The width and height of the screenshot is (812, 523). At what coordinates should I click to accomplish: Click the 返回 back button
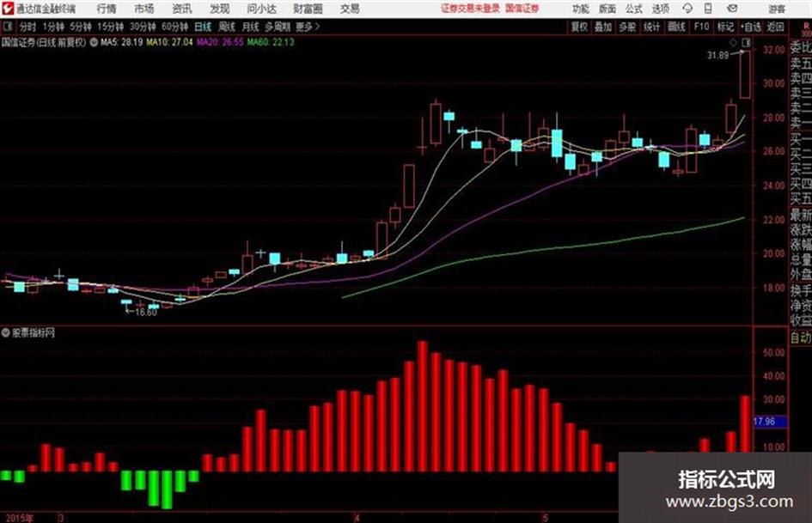tap(775, 27)
